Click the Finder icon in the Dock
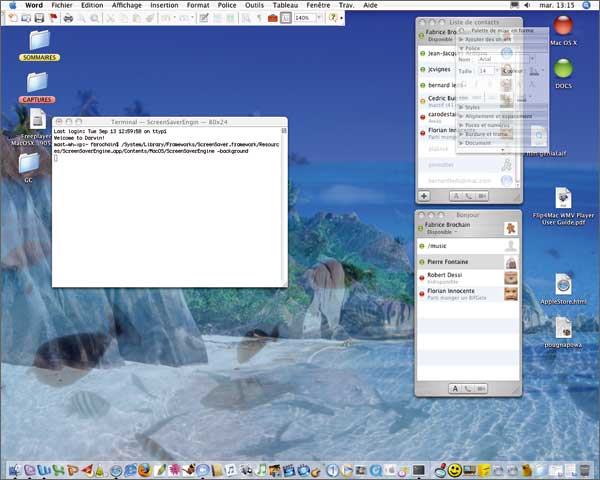Image resolution: width=600 pixels, height=480 pixels. tap(14, 469)
